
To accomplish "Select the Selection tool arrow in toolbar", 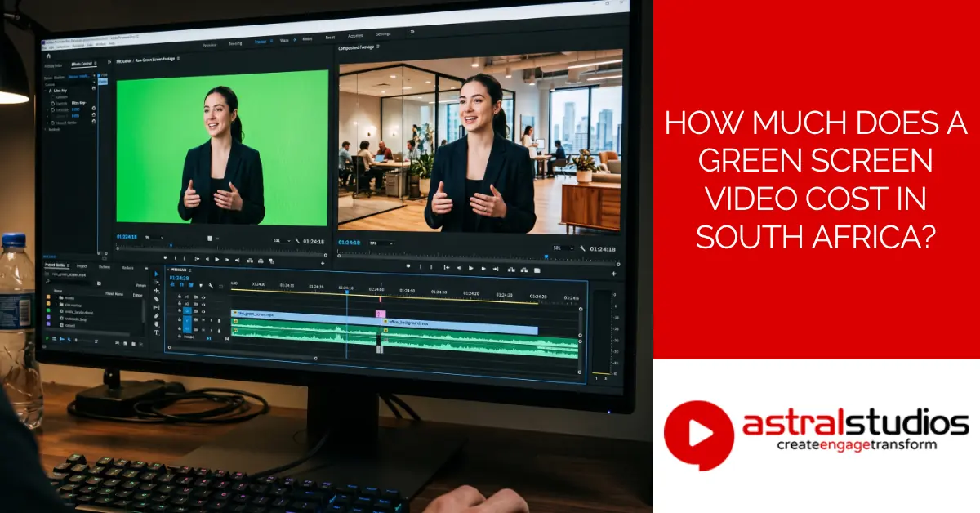I will tap(156, 274).
